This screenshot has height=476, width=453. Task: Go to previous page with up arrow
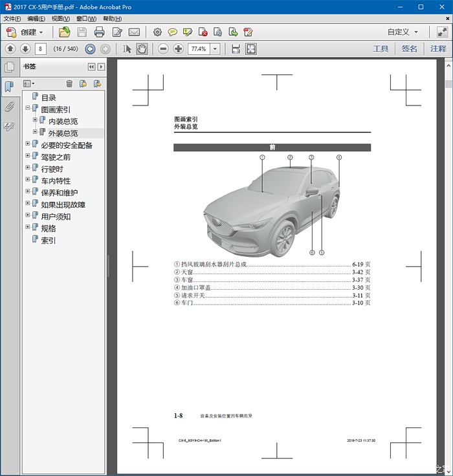pyautogui.click(x=10, y=49)
